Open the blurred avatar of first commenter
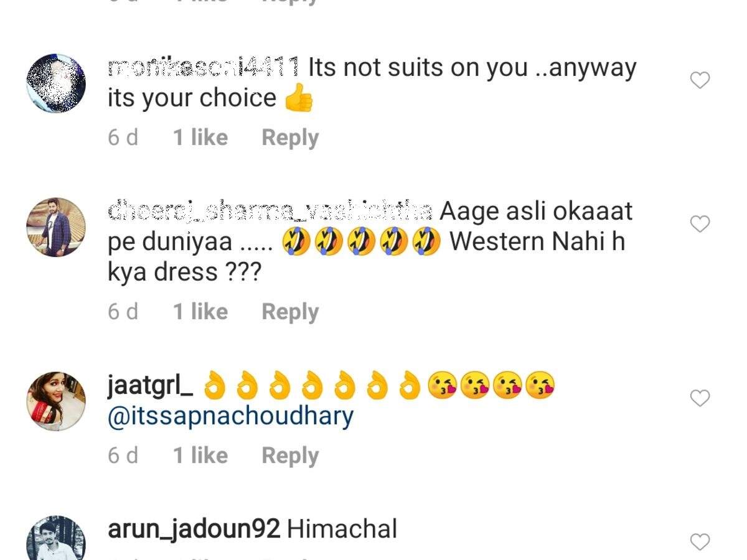The height and width of the screenshot is (560, 747). 56,83
